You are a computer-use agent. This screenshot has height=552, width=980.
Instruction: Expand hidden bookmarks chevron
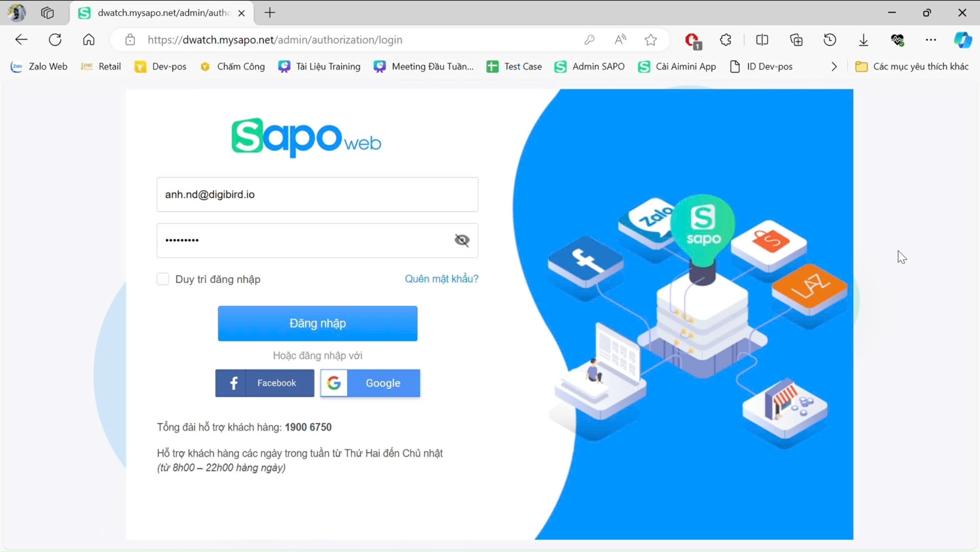pos(834,67)
